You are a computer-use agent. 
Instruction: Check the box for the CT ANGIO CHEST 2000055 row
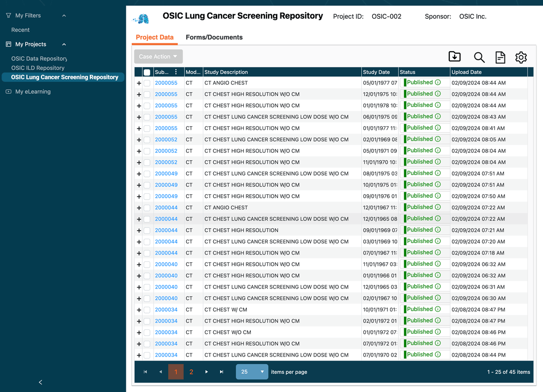(147, 83)
